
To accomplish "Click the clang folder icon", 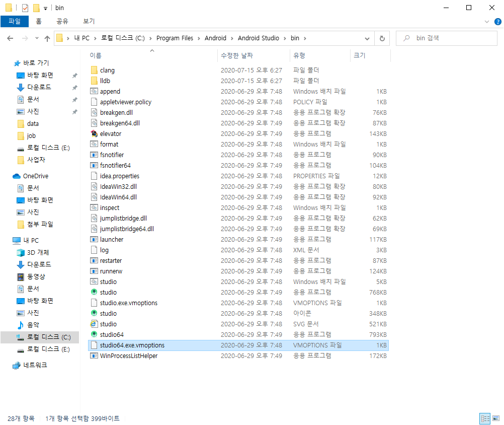I will (94, 70).
